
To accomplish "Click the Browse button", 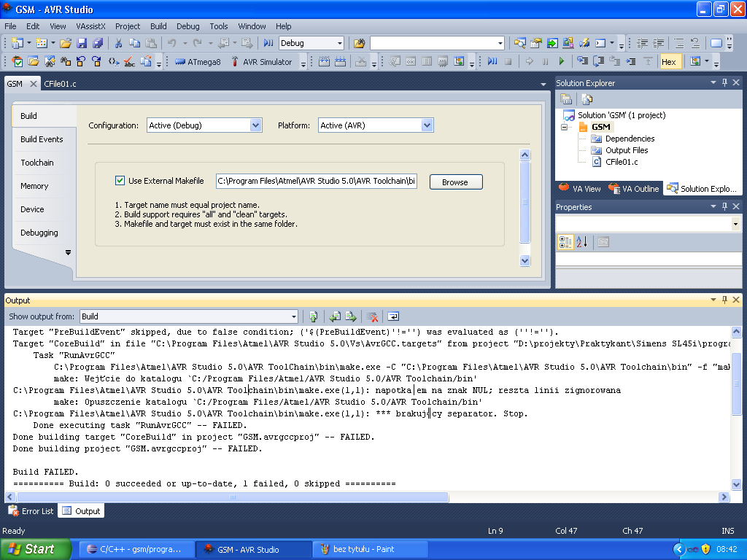I will coord(455,182).
